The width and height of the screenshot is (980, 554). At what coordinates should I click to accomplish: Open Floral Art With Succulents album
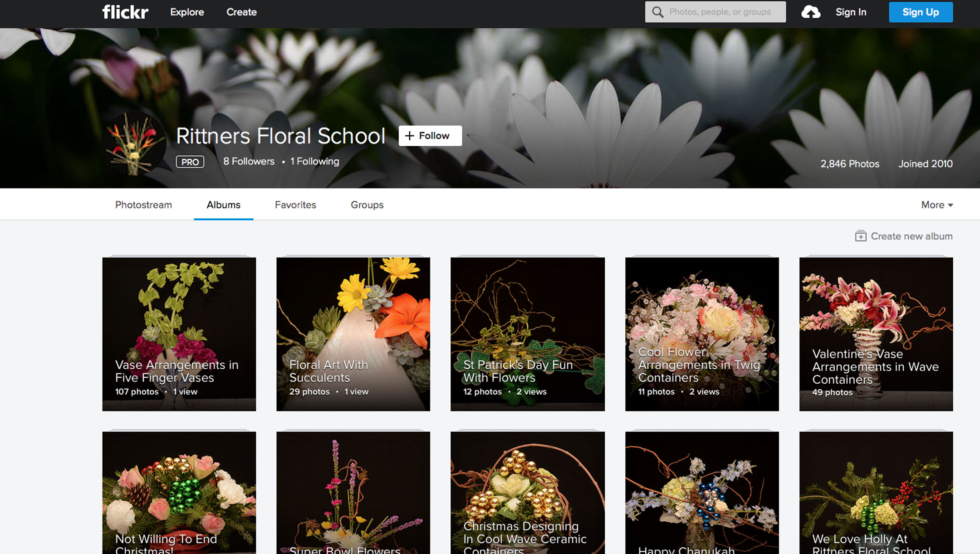pyautogui.click(x=353, y=334)
